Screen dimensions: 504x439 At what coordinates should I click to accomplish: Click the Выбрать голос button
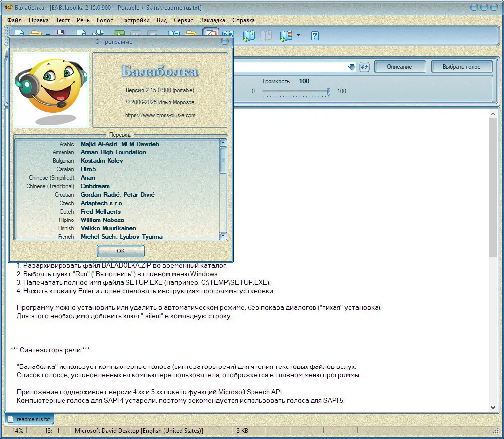[461, 67]
